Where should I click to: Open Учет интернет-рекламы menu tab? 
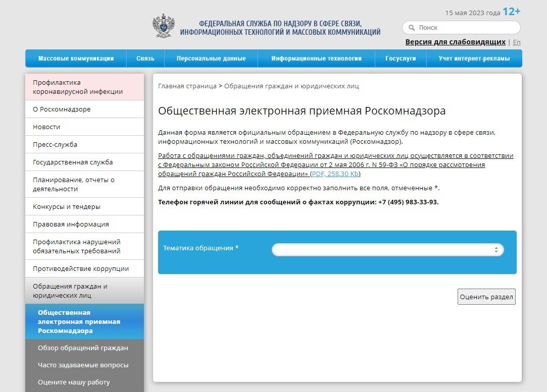pyautogui.click(x=474, y=58)
